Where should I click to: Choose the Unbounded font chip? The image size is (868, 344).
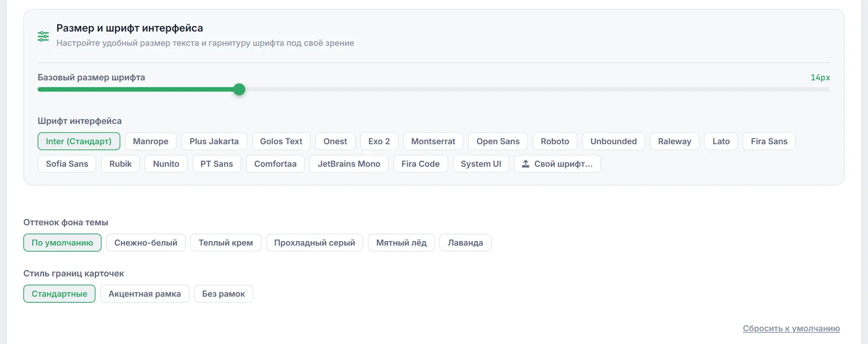614,141
